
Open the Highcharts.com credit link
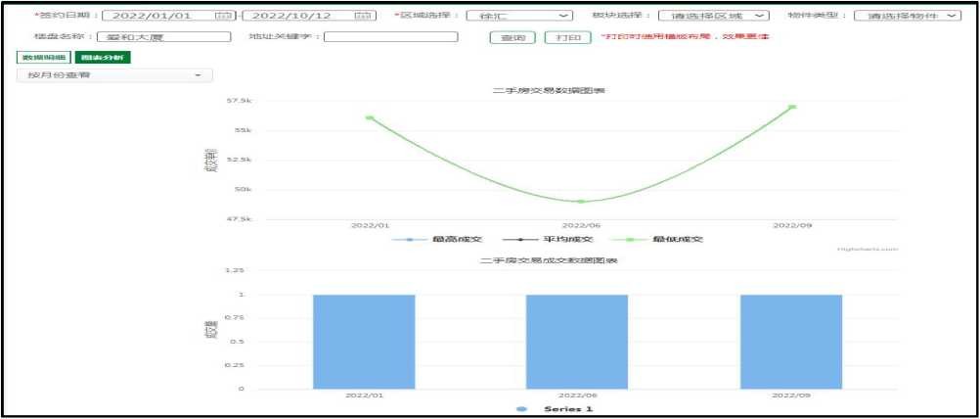click(x=868, y=249)
